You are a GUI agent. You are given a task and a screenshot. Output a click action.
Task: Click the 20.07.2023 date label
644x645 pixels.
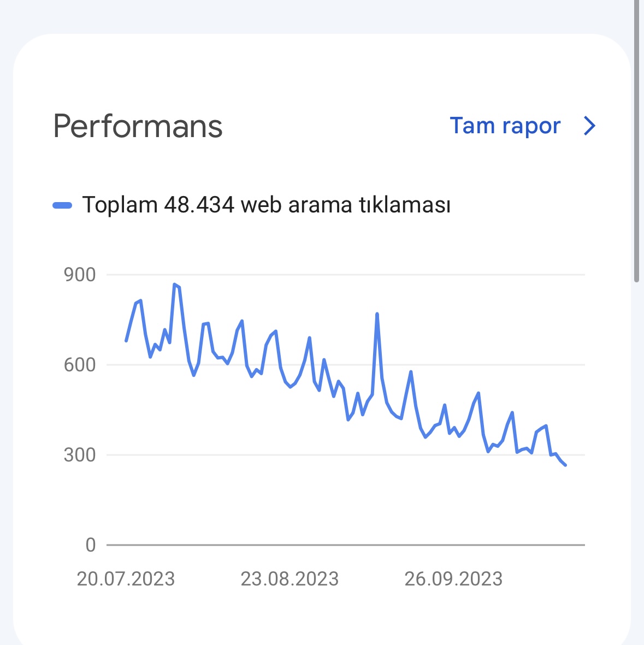click(126, 579)
